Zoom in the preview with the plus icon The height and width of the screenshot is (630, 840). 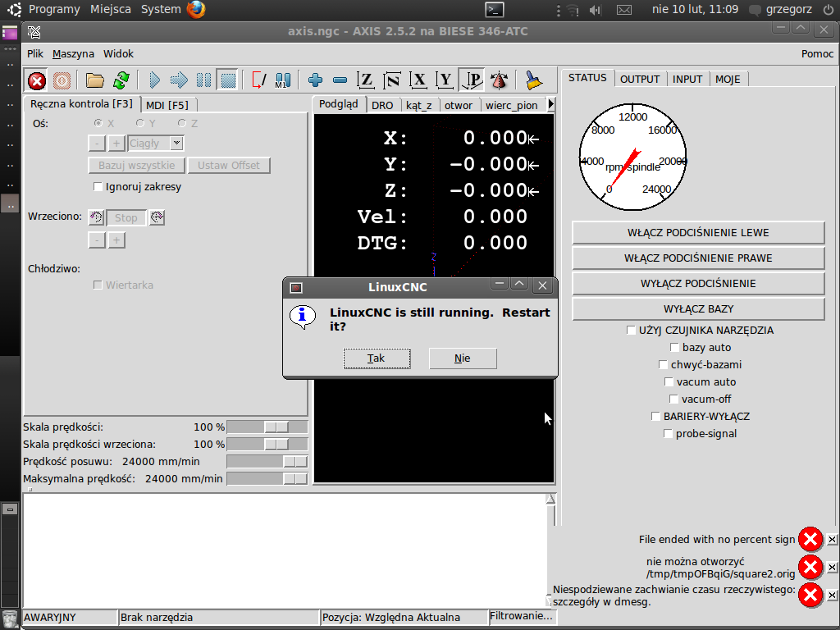click(x=315, y=80)
